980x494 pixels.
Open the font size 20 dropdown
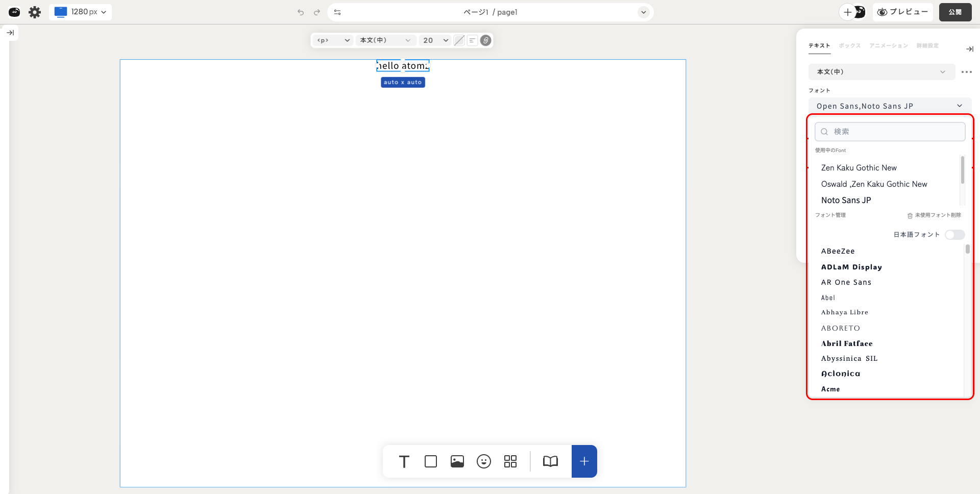tap(435, 40)
